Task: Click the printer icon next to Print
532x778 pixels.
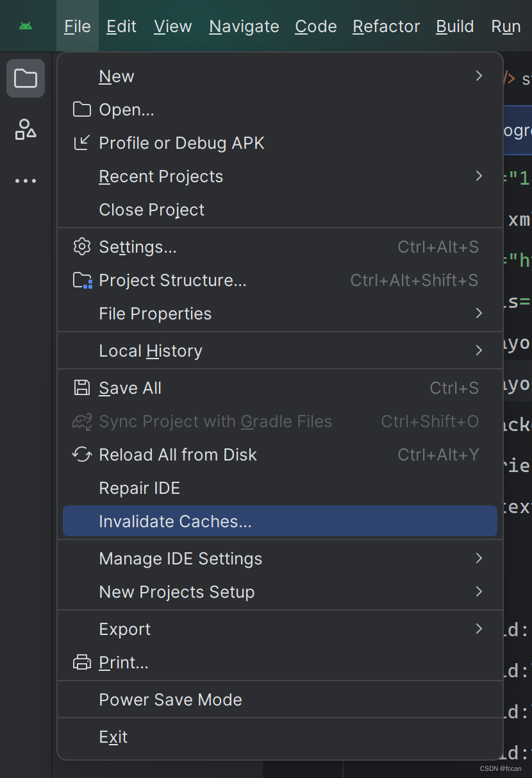Action: [x=82, y=663]
